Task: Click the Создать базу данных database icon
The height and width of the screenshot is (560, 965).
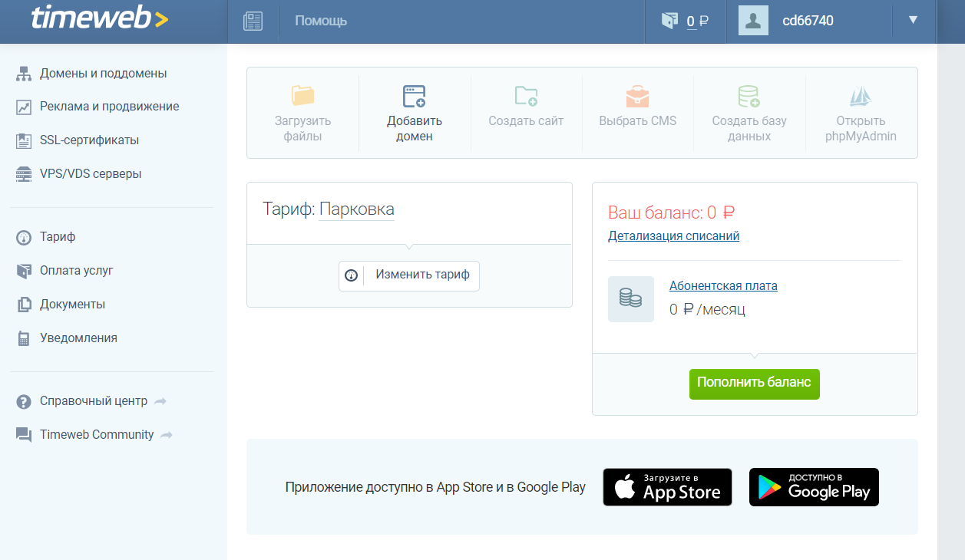Action: (x=749, y=95)
